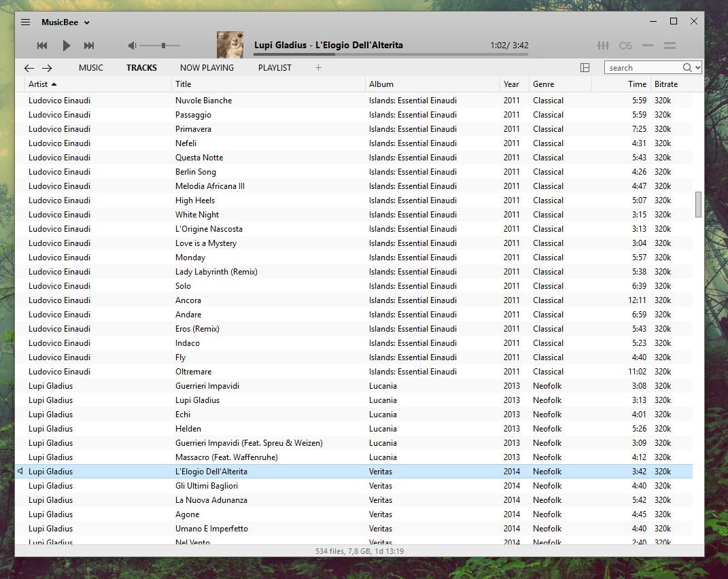
Task: Select the track Questa Notte
Action: (353, 158)
